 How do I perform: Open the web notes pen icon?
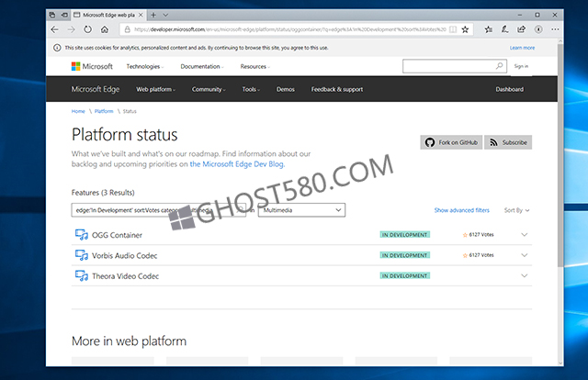click(x=505, y=29)
